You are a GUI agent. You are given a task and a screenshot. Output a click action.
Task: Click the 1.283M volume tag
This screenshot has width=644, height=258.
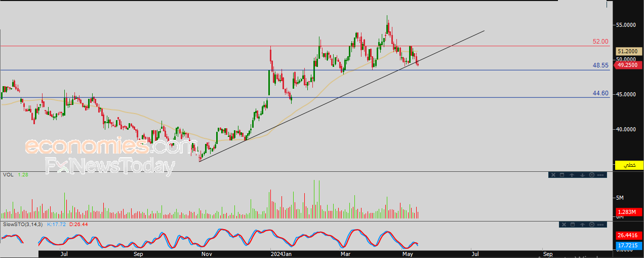[x=629, y=212]
